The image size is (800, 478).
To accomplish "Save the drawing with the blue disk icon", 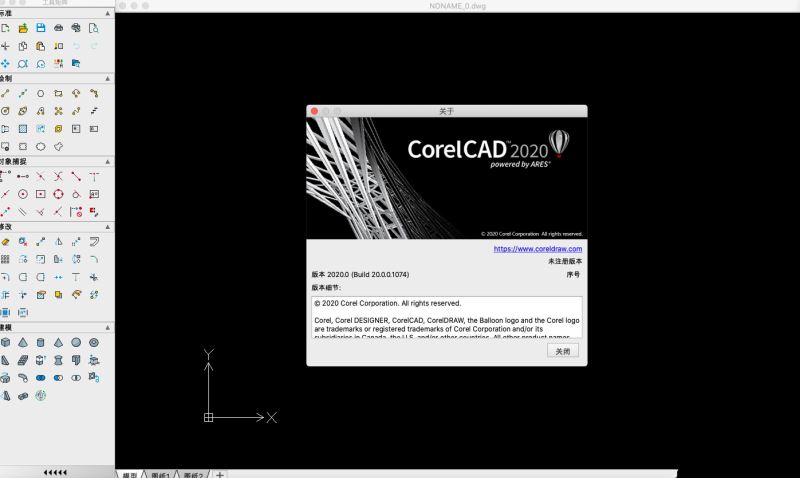I will coord(41,28).
